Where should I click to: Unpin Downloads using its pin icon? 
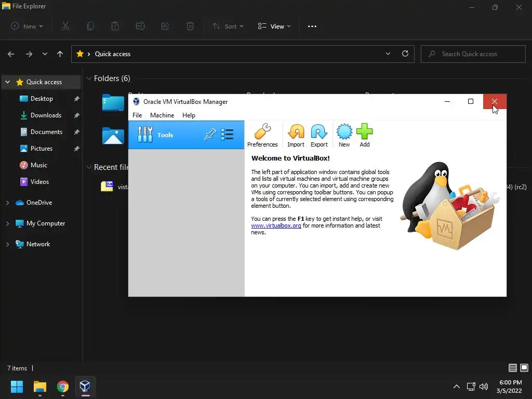(77, 115)
